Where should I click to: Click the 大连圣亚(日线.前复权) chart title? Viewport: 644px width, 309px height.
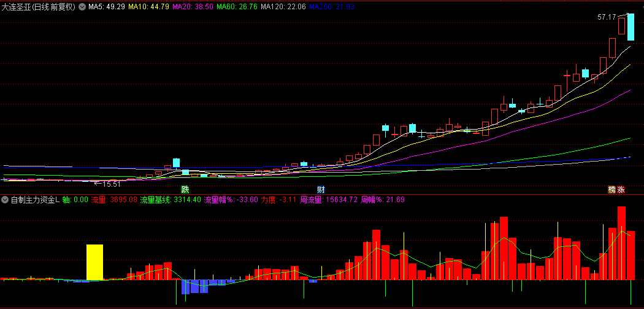coord(39,7)
